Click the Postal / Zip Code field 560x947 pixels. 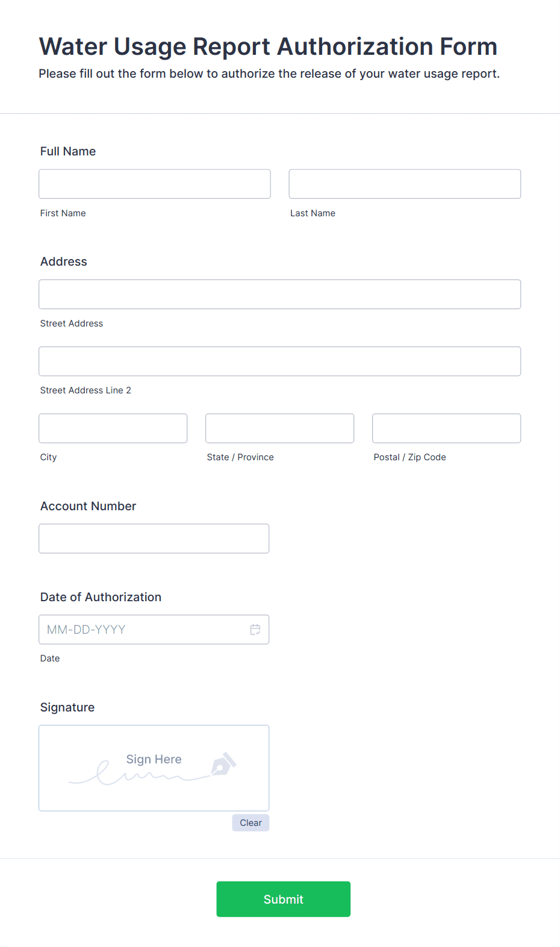tap(447, 428)
